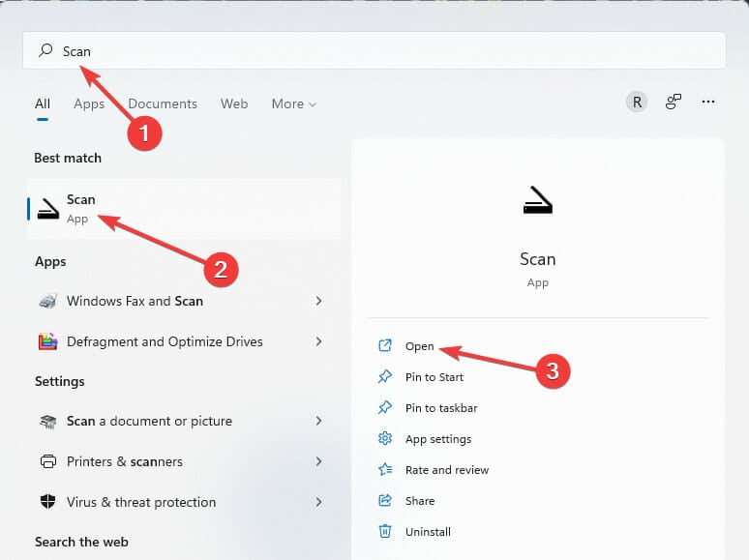
Task: Switch to the Apps tab
Action: click(89, 103)
